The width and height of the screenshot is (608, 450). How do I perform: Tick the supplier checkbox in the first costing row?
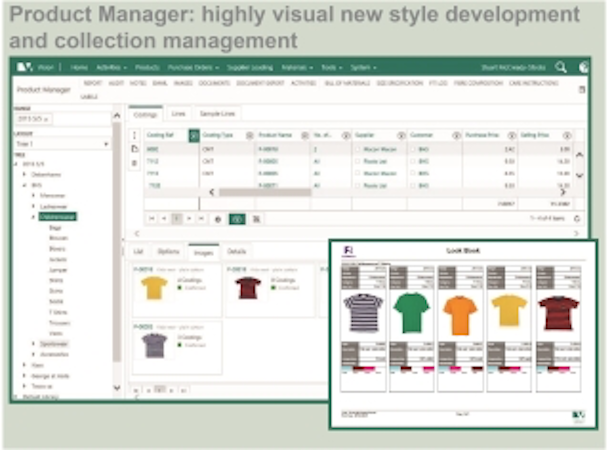click(x=358, y=149)
